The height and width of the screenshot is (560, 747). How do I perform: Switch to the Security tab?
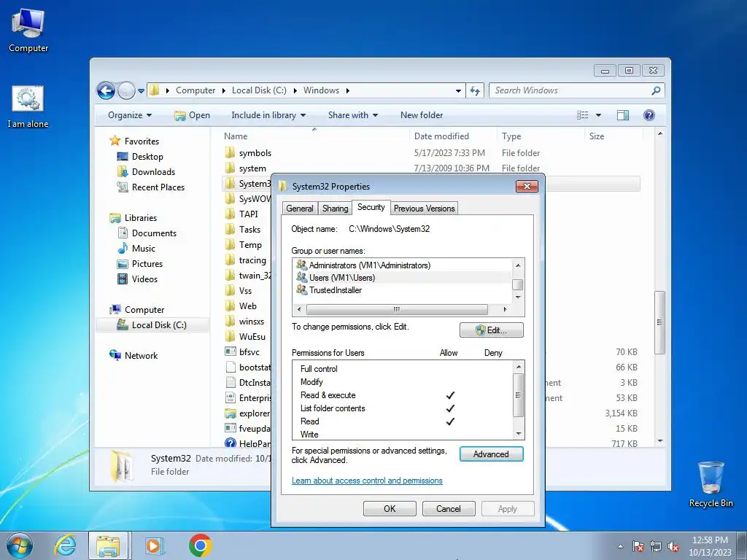pos(371,207)
